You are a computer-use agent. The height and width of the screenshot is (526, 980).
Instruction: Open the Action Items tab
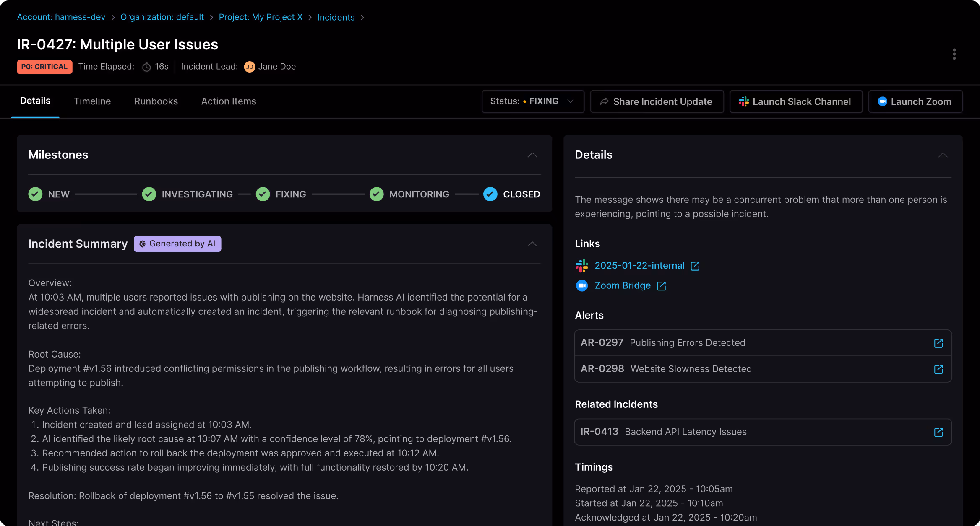[229, 101]
